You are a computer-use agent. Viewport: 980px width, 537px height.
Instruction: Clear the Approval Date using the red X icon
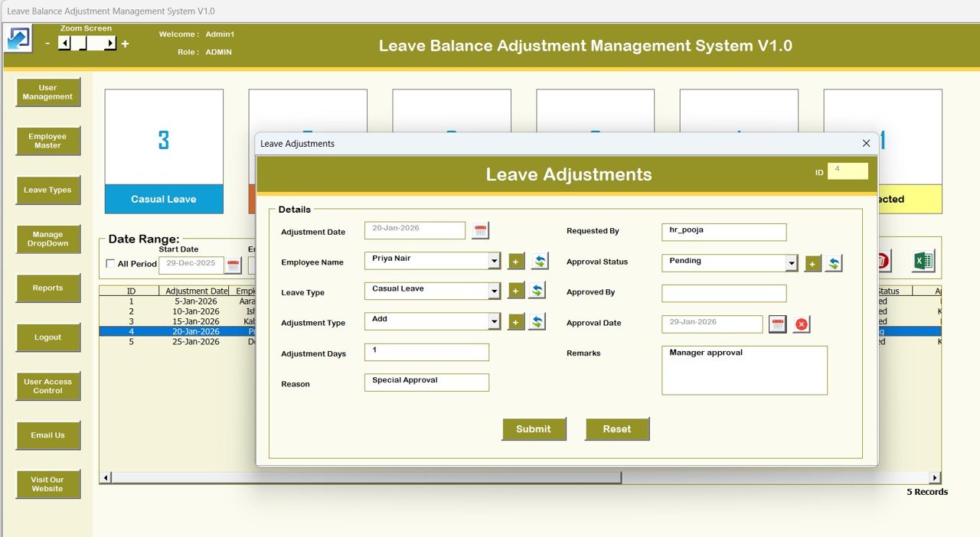coord(802,324)
